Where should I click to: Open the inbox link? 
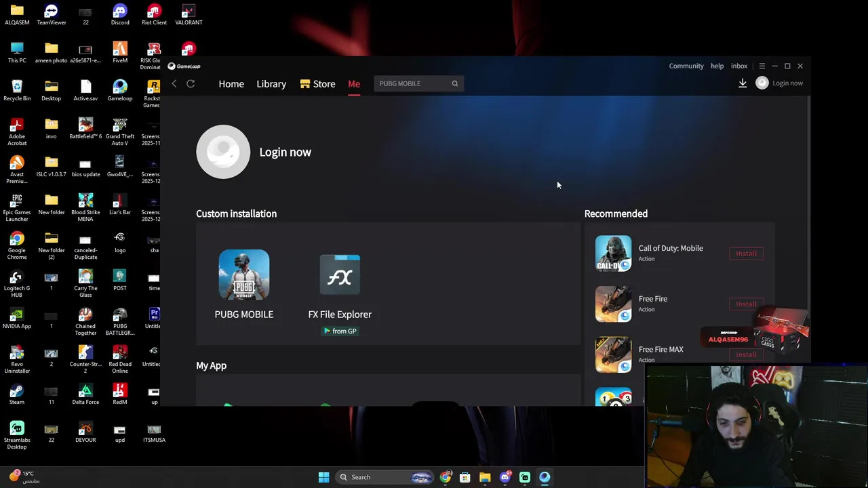click(739, 66)
